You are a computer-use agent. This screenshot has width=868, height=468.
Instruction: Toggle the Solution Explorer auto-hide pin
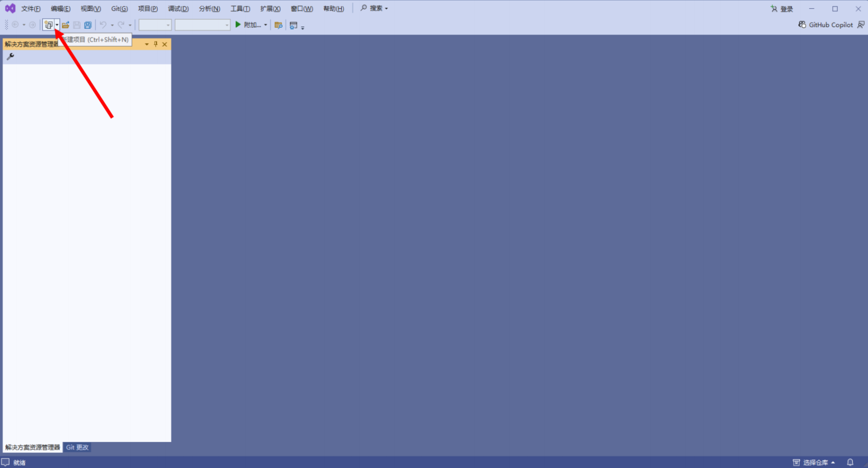tap(155, 44)
